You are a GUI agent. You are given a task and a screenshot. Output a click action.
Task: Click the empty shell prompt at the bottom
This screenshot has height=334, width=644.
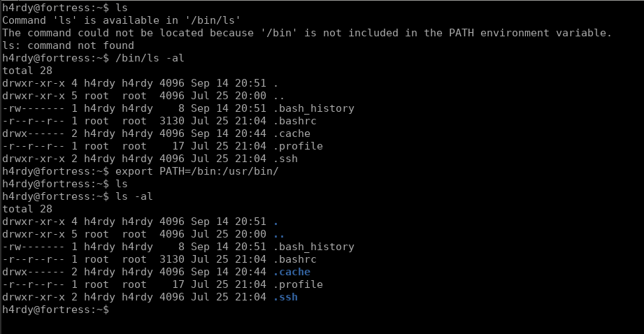[x=56, y=310]
